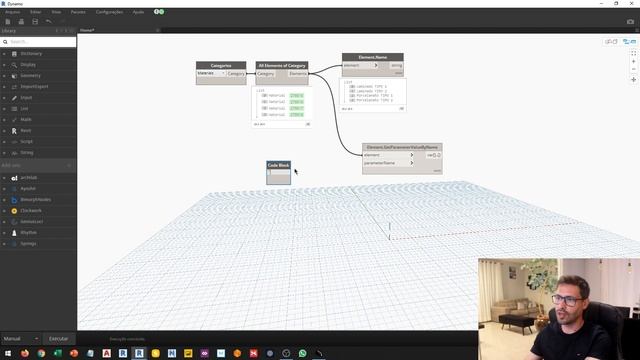640x360 pixels.
Task: Click the zoom in plus icon
Action: click(633, 62)
